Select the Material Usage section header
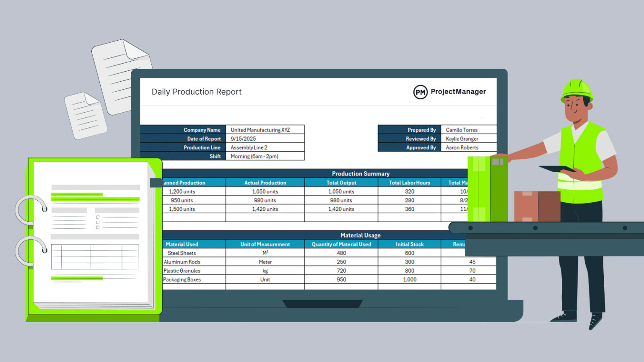The height and width of the screenshot is (362, 644). (x=361, y=235)
